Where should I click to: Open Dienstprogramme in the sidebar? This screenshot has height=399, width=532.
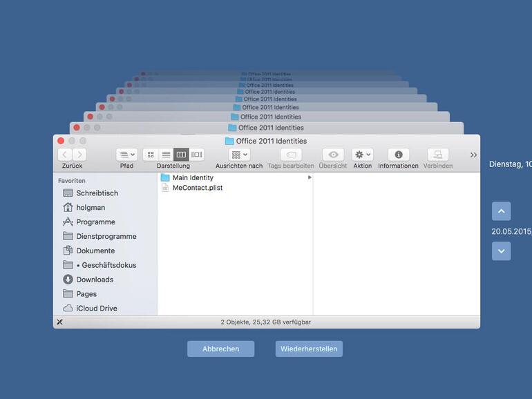point(99,236)
